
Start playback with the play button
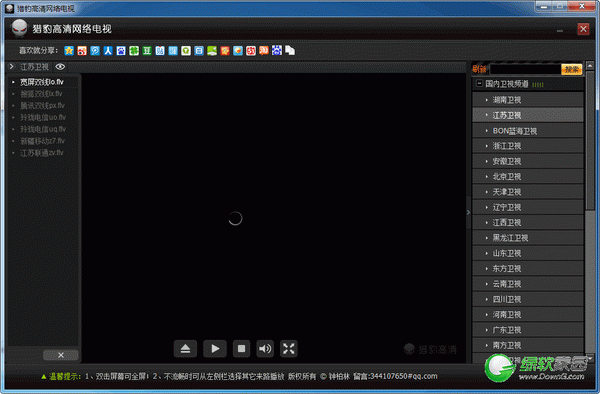click(x=215, y=348)
